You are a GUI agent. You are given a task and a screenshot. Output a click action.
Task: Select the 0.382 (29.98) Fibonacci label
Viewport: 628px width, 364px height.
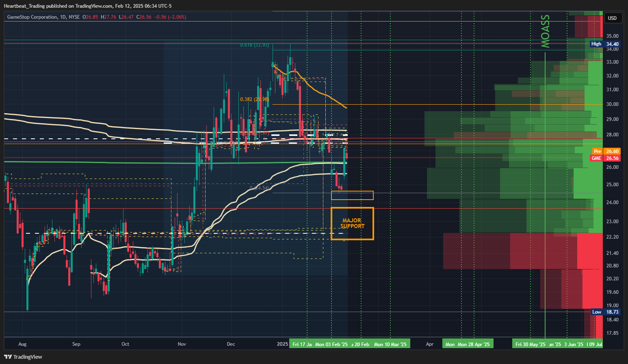pyautogui.click(x=254, y=99)
